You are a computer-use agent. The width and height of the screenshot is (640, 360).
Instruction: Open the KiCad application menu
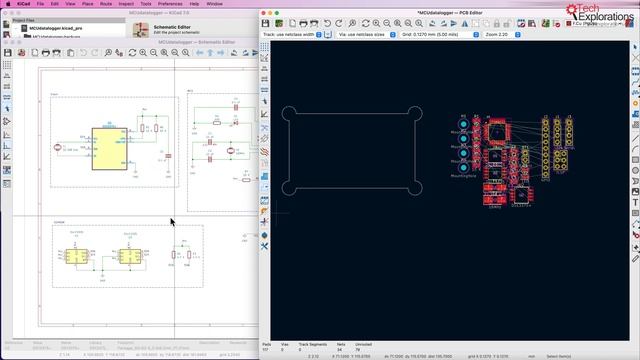[x=24, y=4]
